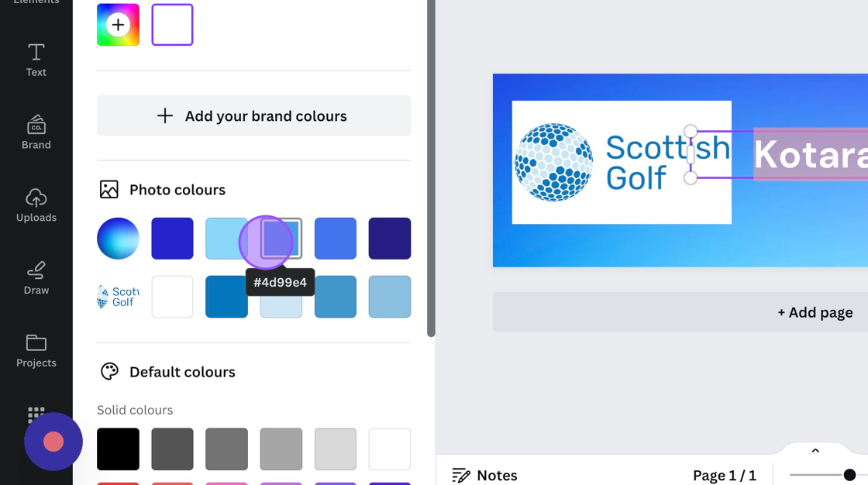Pick the medium blue swatch in Scottish Golf row

click(x=336, y=297)
